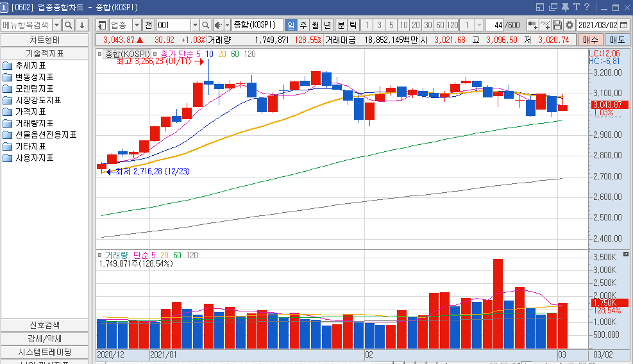Open the speaker icon's dropdown arrow
Viewport: 633px width, 364px height.
click(x=227, y=25)
